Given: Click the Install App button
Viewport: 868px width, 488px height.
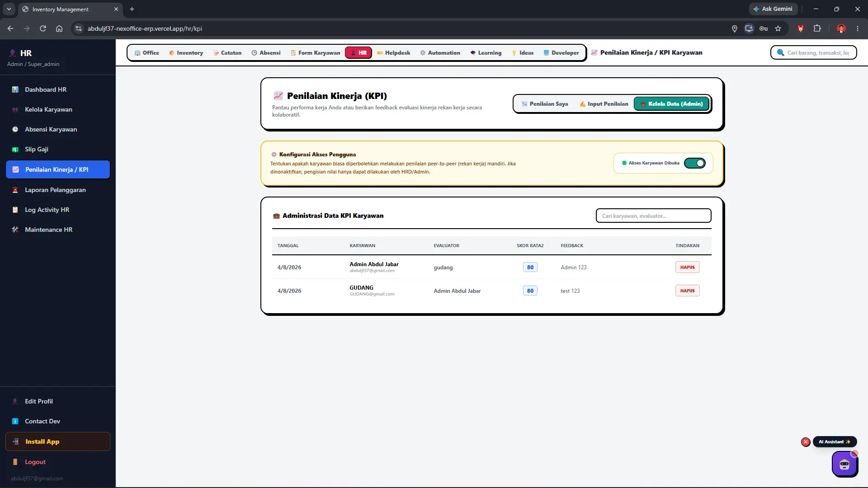Looking at the screenshot, I should pyautogui.click(x=58, y=441).
